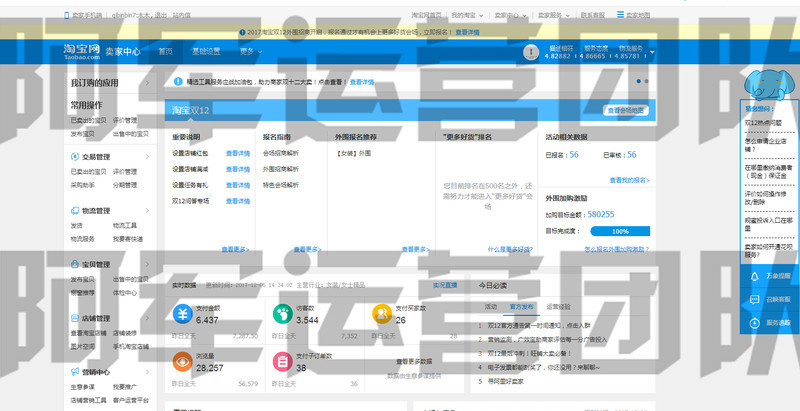Image resolution: width=800 pixels, height=411 pixels.
Task: Click the 店铺管理 sidebar icon
Action: [x=75, y=318]
